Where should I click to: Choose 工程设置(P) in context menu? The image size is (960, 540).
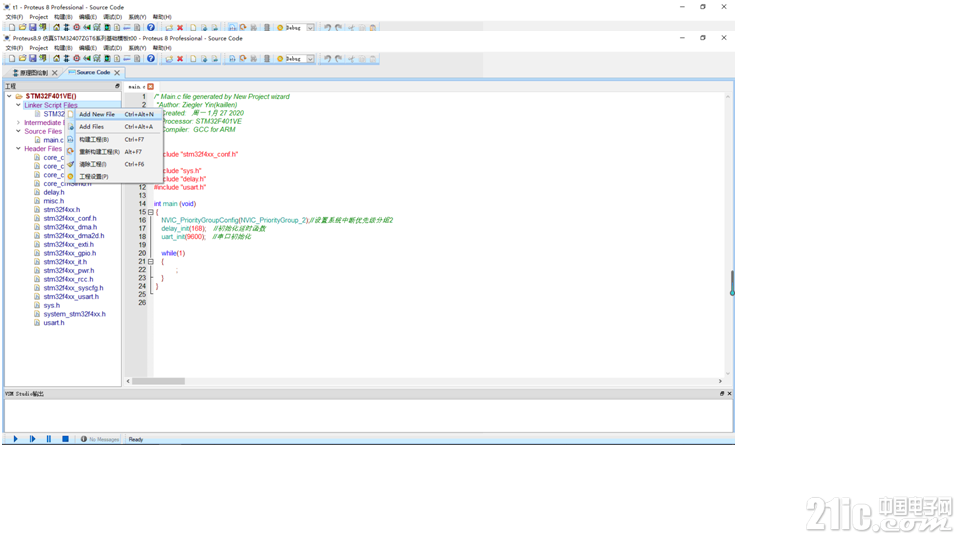[116, 176]
